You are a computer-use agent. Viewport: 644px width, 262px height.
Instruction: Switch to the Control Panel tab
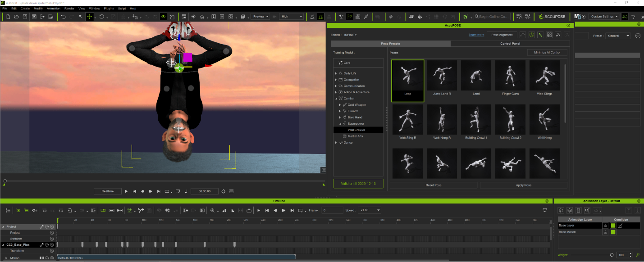click(x=511, y=44)
